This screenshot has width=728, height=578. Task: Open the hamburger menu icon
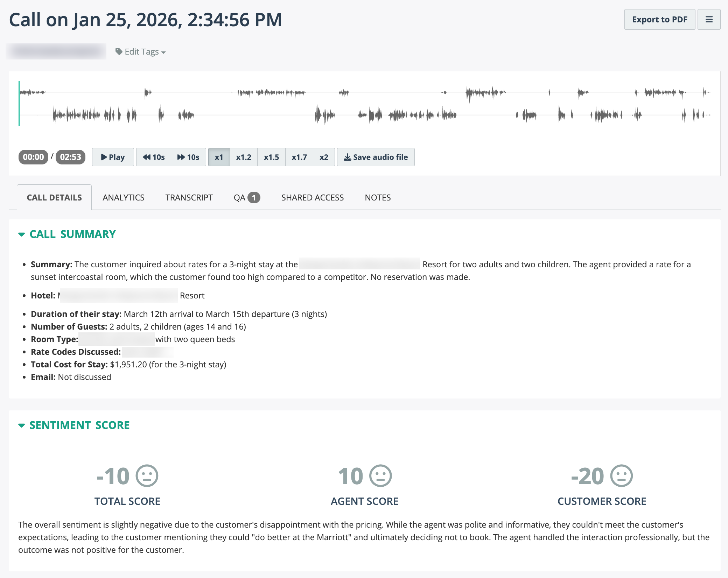pyautogui.click(x=709, y=20)
